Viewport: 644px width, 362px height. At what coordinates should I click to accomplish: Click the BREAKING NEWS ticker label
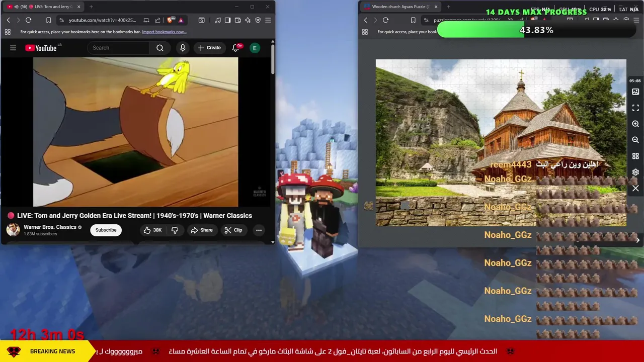click(x=52, y=351)
